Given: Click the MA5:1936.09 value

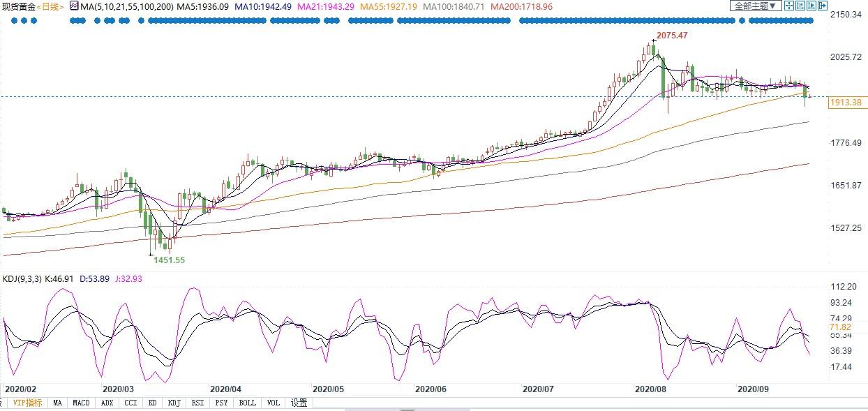Looking at the screenshot, I should 204,6.
